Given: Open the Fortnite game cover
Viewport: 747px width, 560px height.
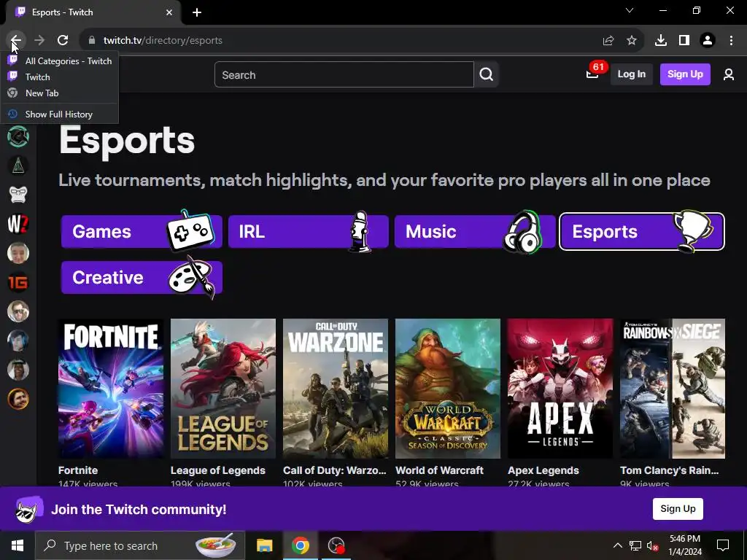Looking at the screenshot, I should (111, 389).
